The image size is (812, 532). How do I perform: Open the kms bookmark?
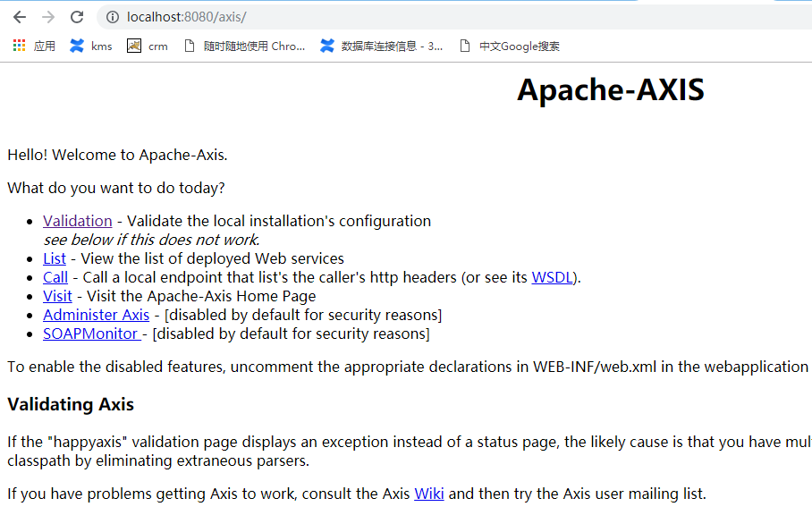pyautogui.click(x=102, y=46)
